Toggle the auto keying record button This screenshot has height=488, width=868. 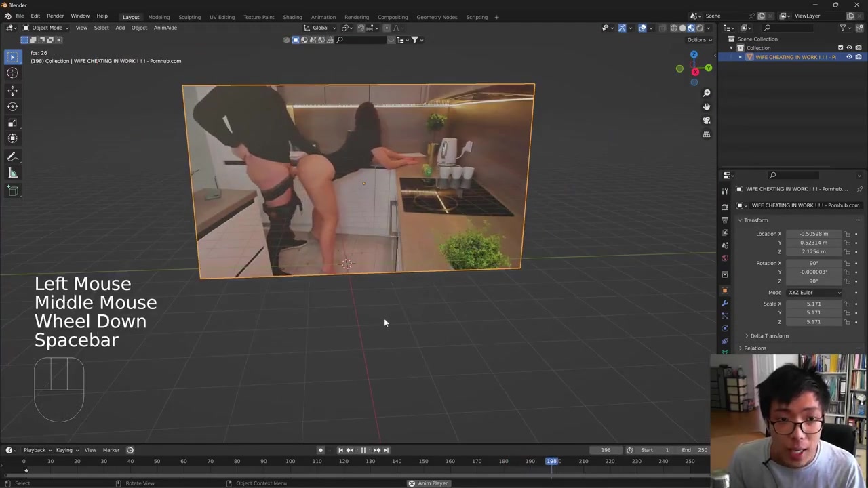coord(321,450)
